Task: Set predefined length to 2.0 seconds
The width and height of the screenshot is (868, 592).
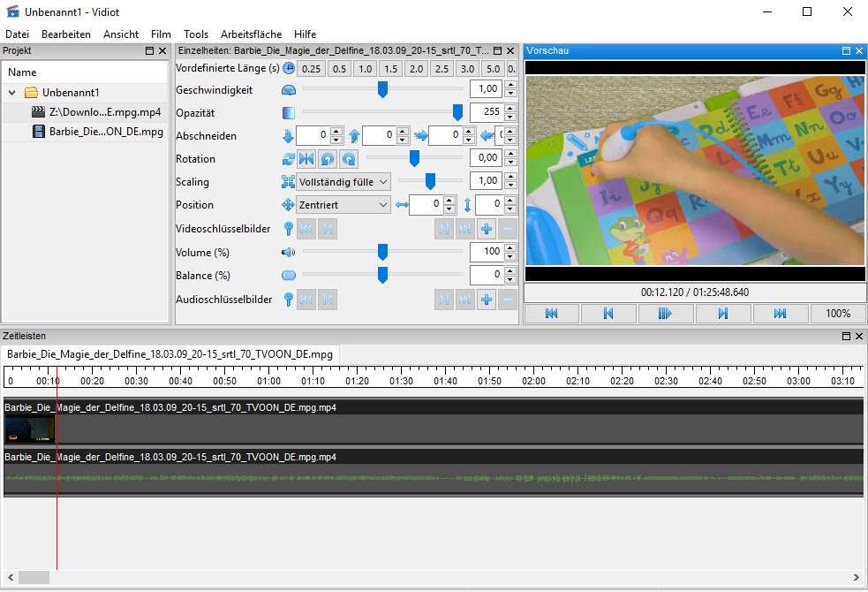Action: coord(416,69)
